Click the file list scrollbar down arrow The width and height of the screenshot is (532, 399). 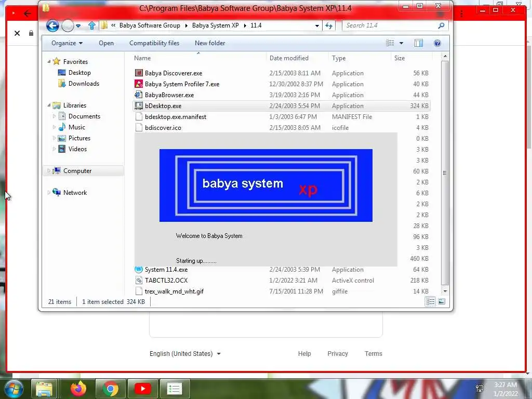click(x=445, y=291)
